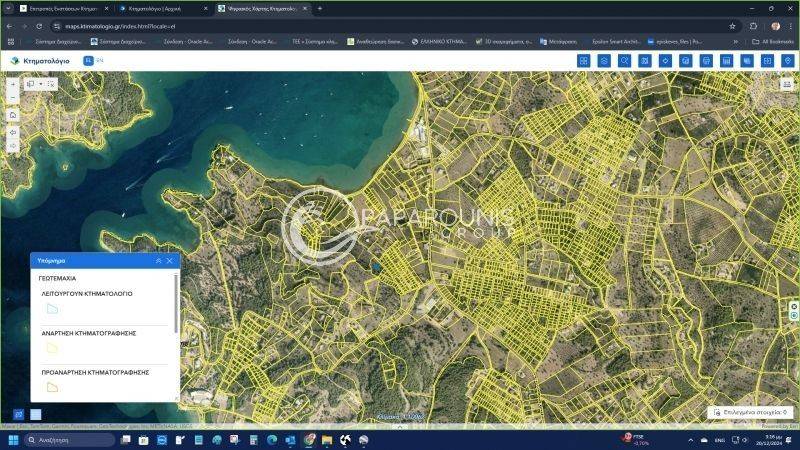The width and height of the screenshot is (800, 450).
Task: Click the Κτηματολόγιο logo link
Action: [40, 61]
